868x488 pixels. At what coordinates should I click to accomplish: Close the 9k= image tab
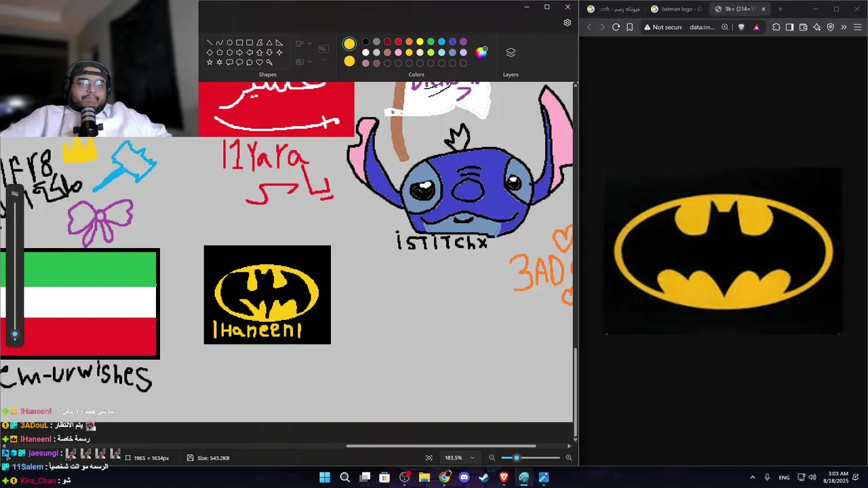[x=764, y=9]
